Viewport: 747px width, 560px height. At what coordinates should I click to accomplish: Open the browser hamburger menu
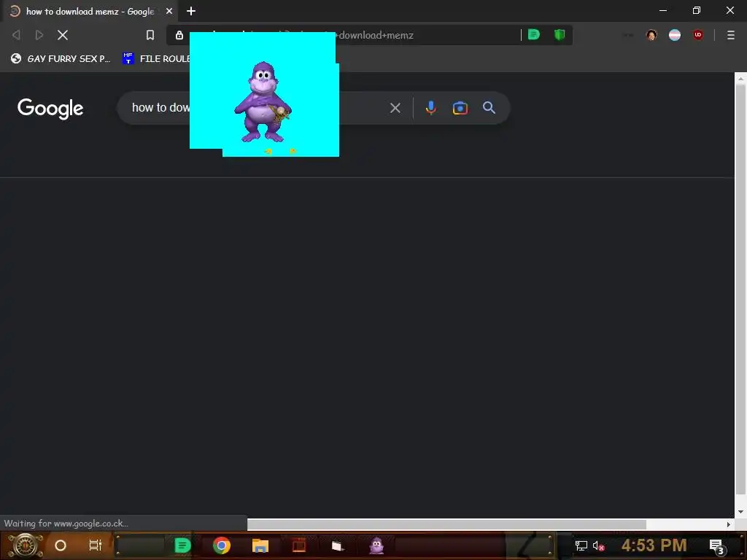coord(730,35)
